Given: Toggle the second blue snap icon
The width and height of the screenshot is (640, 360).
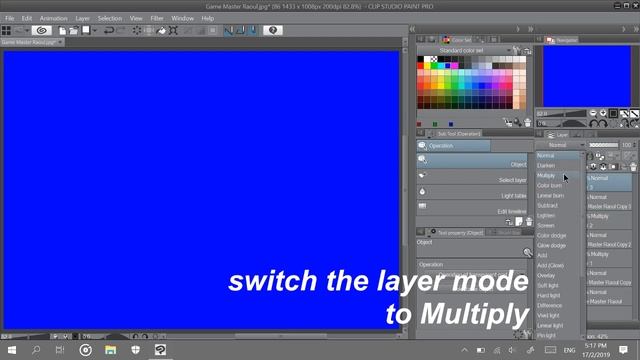Looking at the screenshot, I should click(x=241, y=30).
